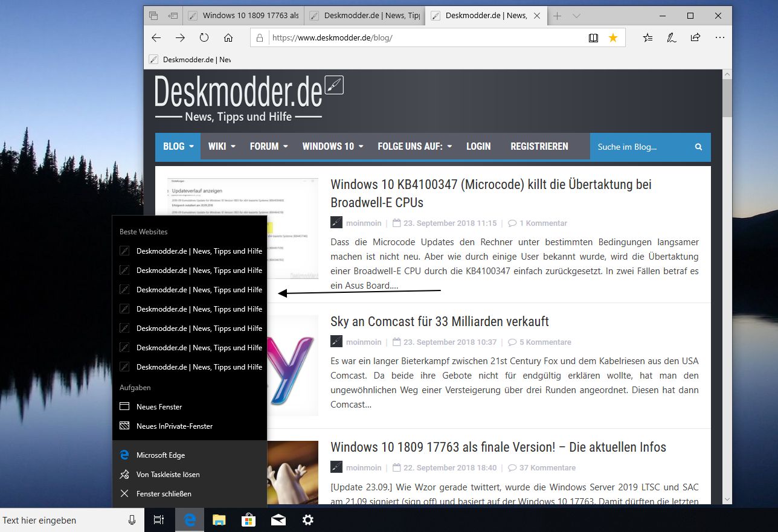Open the Task View icon on taskbar

click(159, 520)
